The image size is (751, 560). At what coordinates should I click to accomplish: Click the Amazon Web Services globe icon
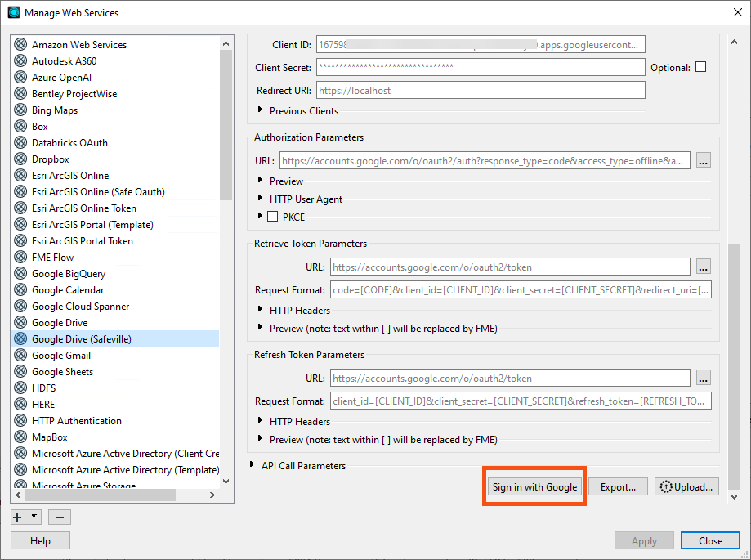(20, 44)
